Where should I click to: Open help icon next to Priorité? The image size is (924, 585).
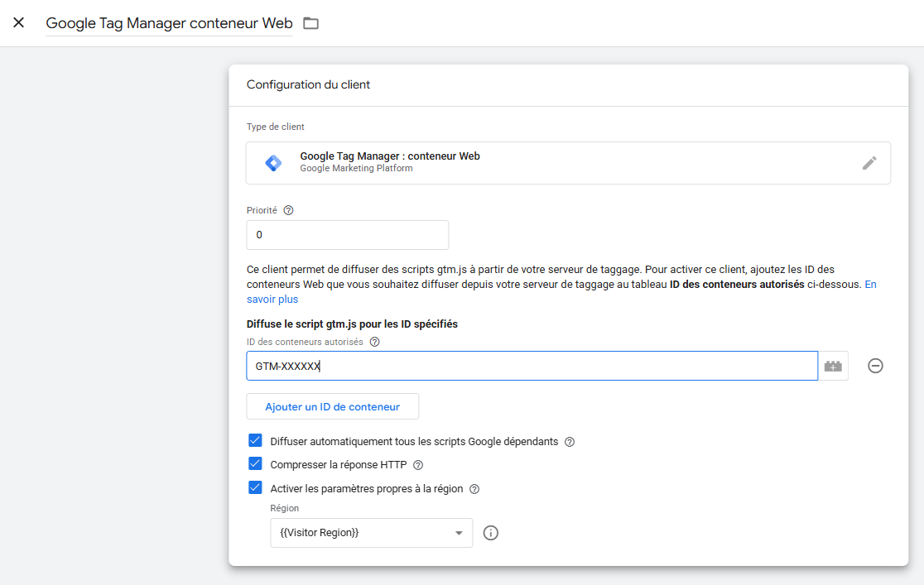288,210
